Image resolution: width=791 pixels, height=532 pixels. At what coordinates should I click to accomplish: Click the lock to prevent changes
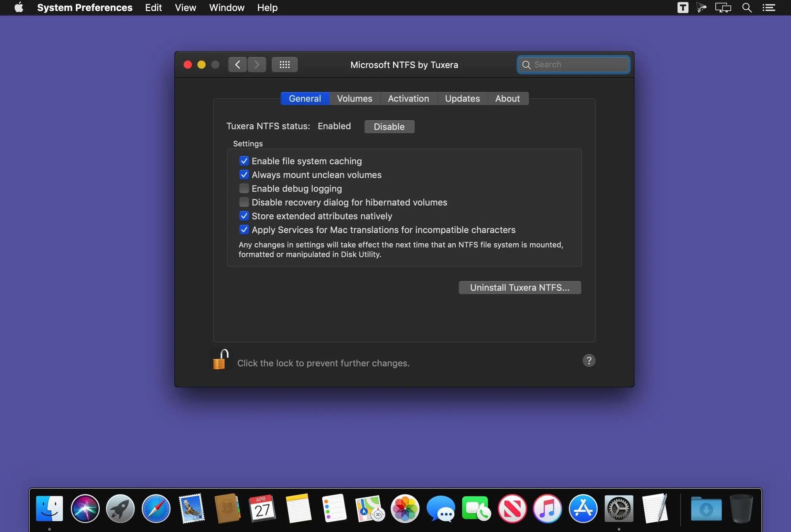(220, 360)
